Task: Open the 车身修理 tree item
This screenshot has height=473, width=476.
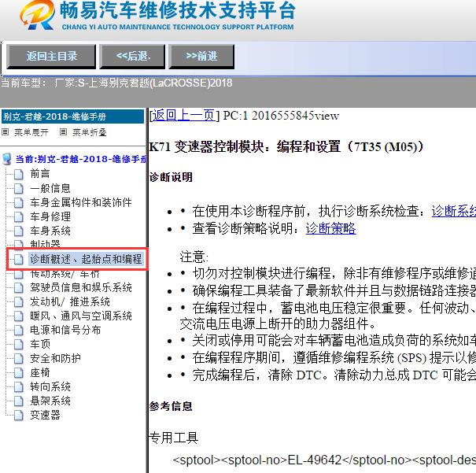Action: click(50, 216)
